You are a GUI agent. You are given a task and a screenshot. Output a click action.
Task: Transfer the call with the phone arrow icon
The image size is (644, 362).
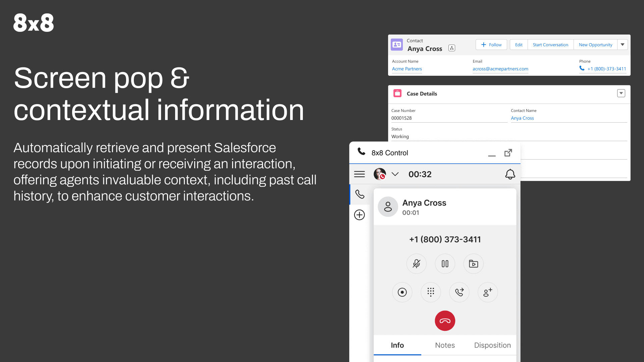[459, 292]
